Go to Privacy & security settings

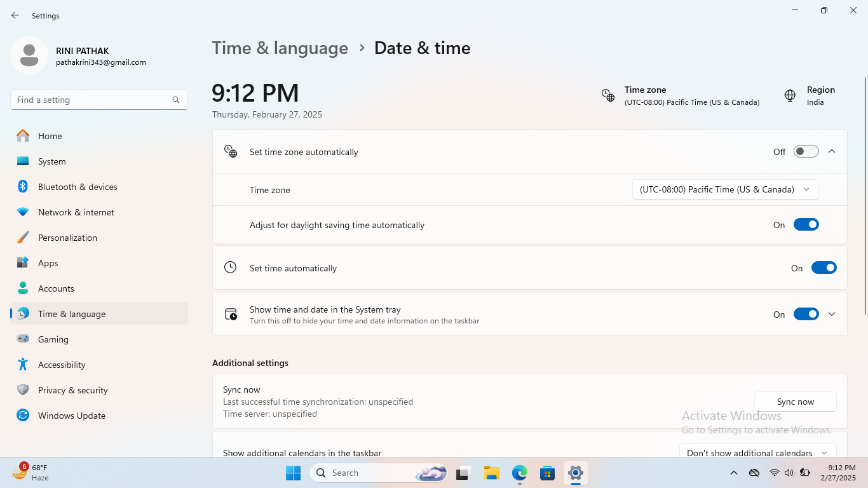tap(72, 390)
